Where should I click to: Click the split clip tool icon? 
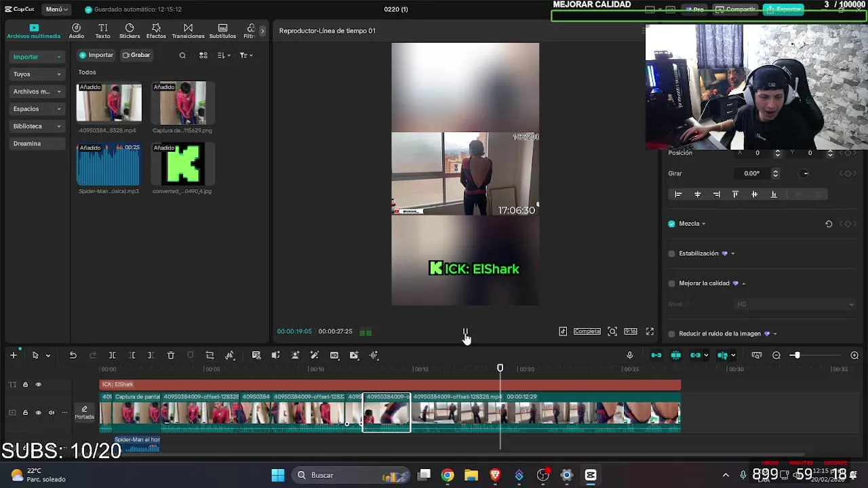click(x=112, y=355)
